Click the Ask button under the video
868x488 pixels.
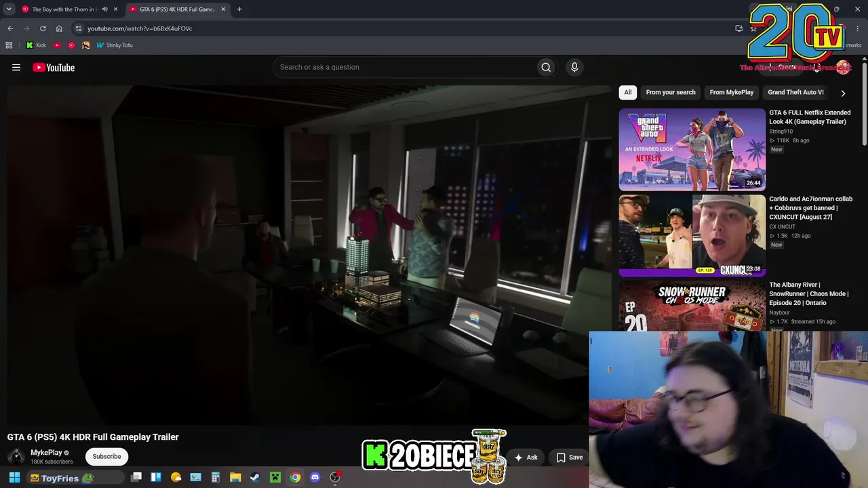[x=526, y=457]
